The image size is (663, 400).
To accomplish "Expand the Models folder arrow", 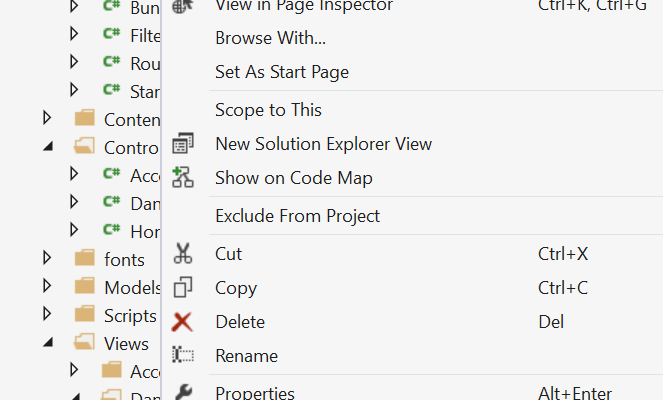I will 47,288.
